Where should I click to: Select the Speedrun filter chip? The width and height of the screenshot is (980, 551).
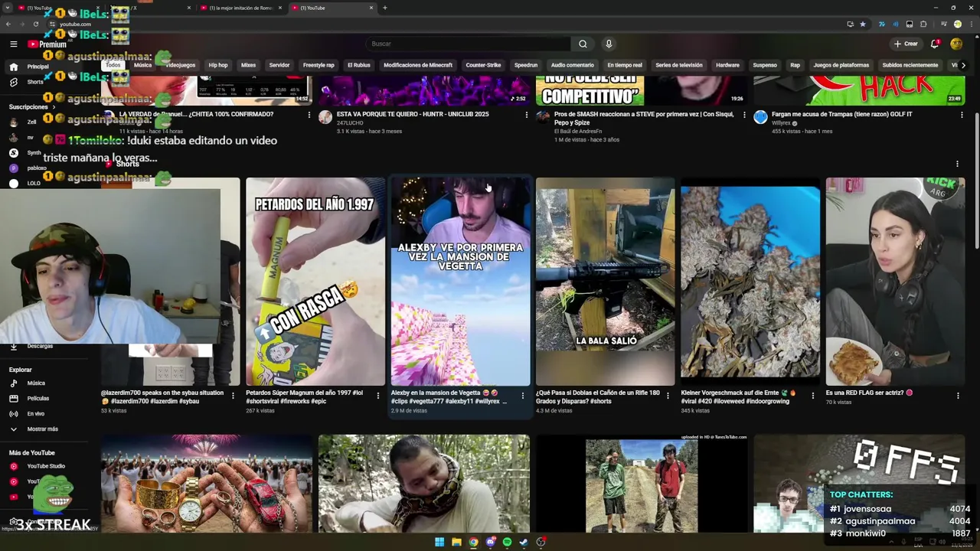[526, 65]
